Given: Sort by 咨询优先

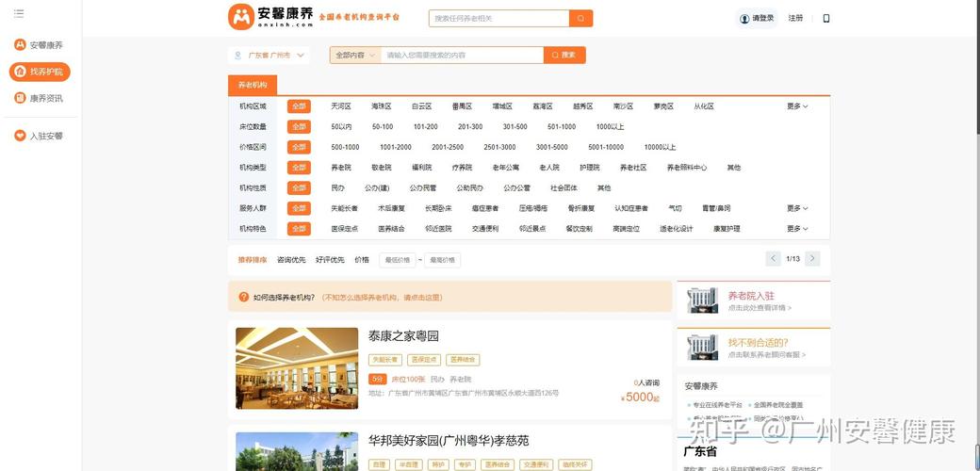Looking at the screenshot, I should (291, 260).
